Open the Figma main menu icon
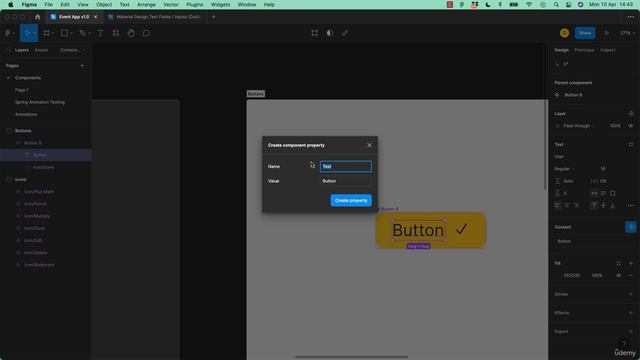The image size is (640, 360). [x=8, y=33]
